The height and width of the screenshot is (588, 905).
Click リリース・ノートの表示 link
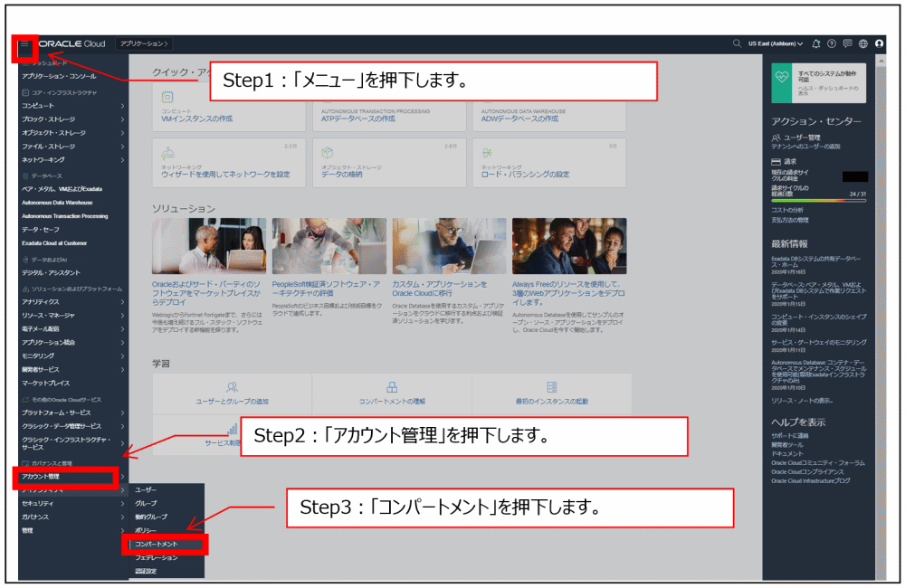pos(802,401)
